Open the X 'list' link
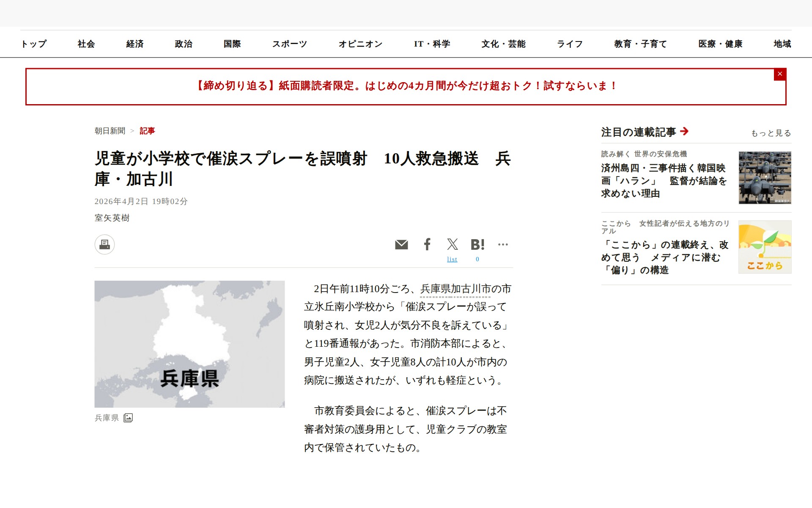 [x=452, y=259]
